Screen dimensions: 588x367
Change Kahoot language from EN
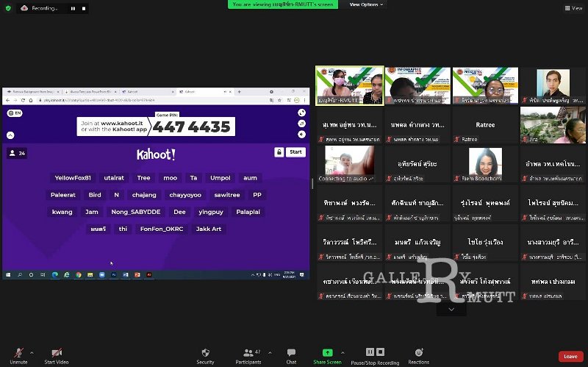[x=15, y=113]
